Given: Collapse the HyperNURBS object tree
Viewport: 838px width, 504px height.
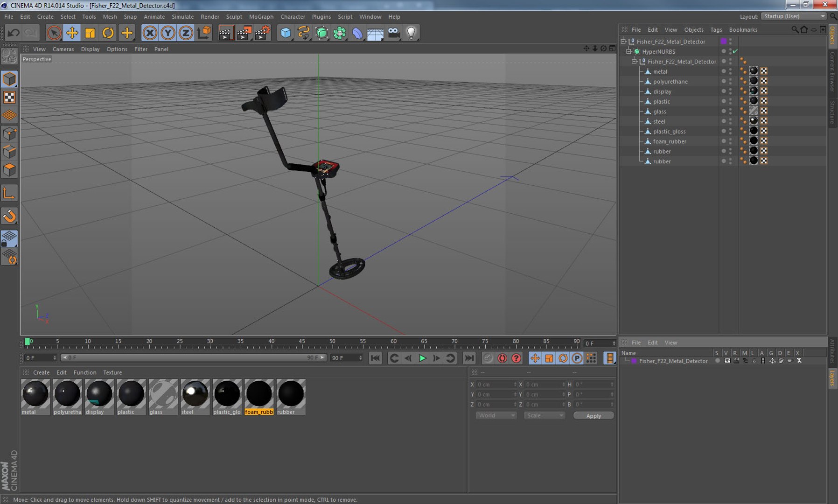Looking at the screenshot, I should (628, 51).
